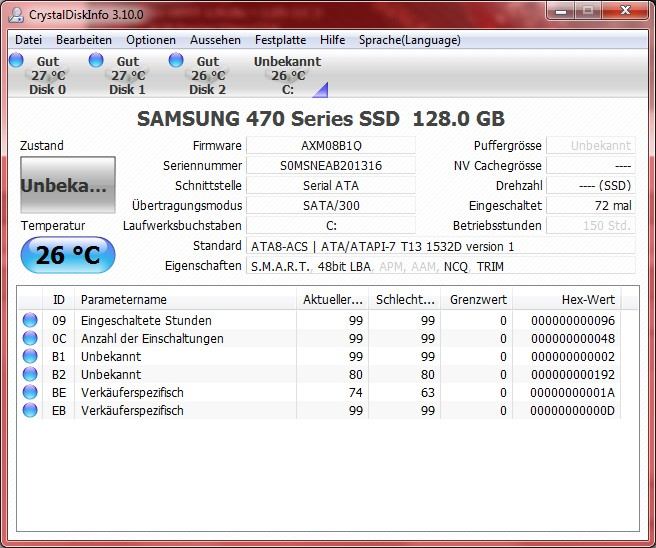Click the Unbeka... health status button
Viewport: 656px width, 548px height.
pyautogui.click(x=68, y=185)
